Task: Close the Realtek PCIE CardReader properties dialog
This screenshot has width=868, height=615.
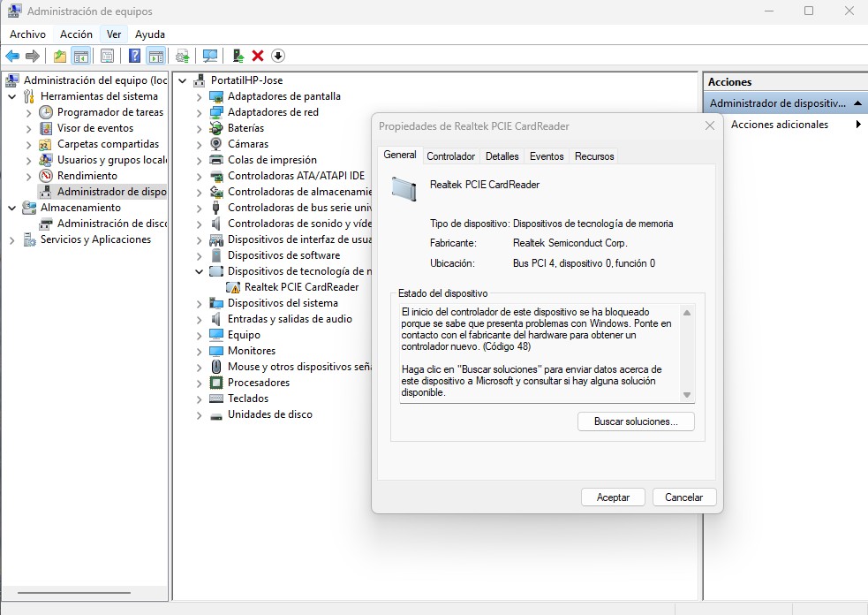Action: 710,126
